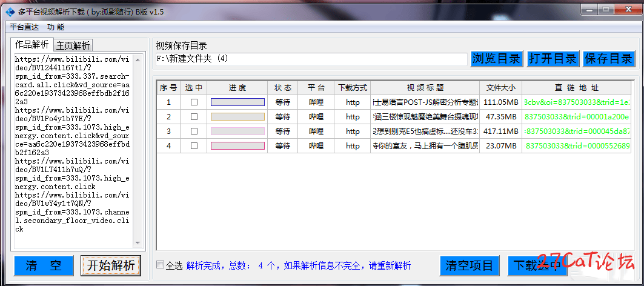Click the URL box scroll up arrow
644x286 pixels.
tap(138, 60)
